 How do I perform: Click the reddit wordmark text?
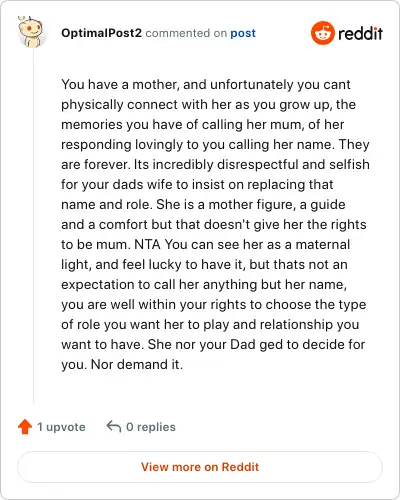tap(360, 33)
